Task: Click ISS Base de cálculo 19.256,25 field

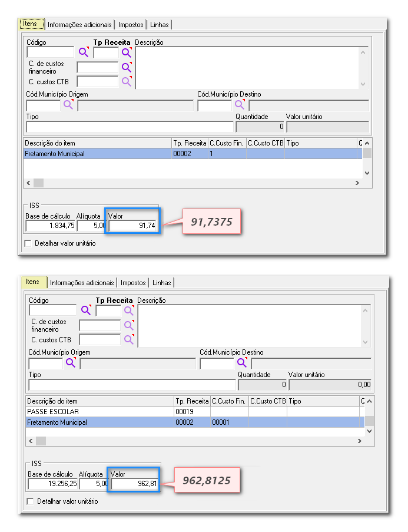Action: coord(52,484)
